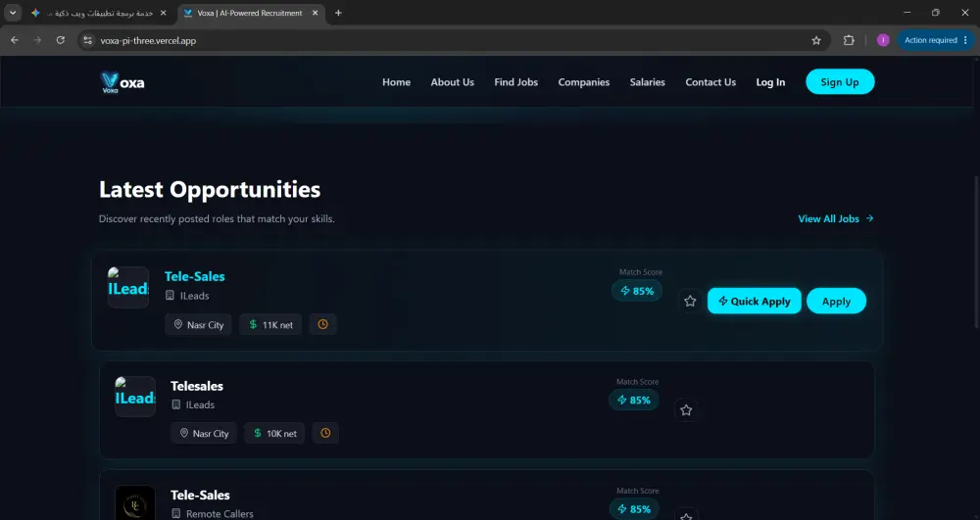980x520 pixels.
Task: Click ILeads company name under Tele-Sales
Action: tap(194, 296)
